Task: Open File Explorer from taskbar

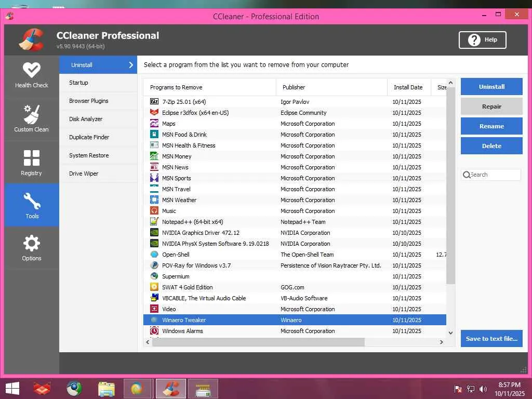Action: pos(106,389)
